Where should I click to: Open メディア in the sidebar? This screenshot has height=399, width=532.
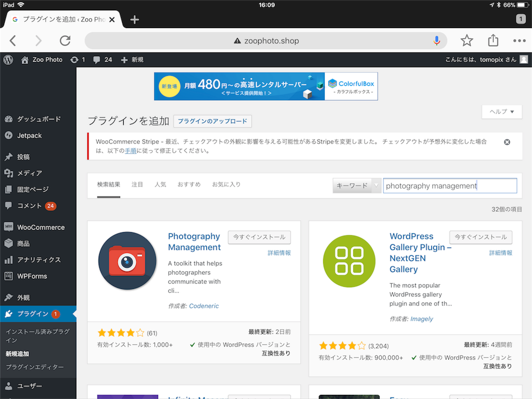(x=38, y=173)
